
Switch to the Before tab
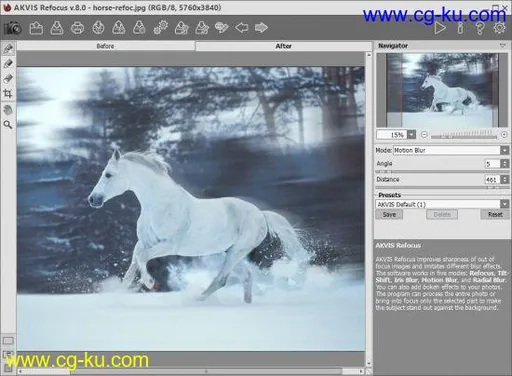(x=105, y=46)
